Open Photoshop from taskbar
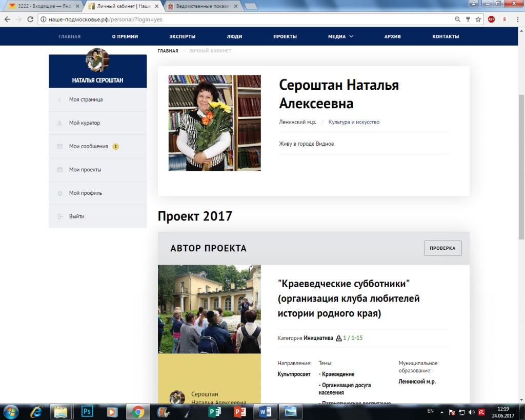This screenshot has width=525, height=420. point(87,411)
